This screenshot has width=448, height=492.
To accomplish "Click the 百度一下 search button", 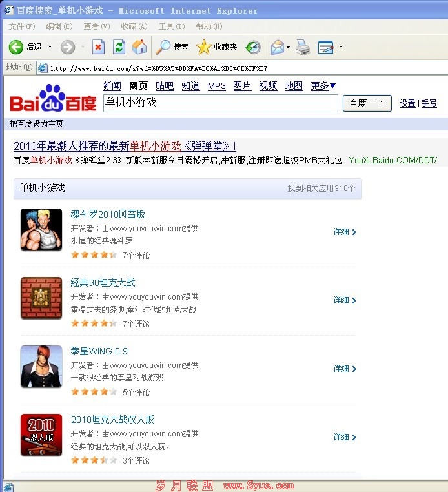I will [367, 103].
